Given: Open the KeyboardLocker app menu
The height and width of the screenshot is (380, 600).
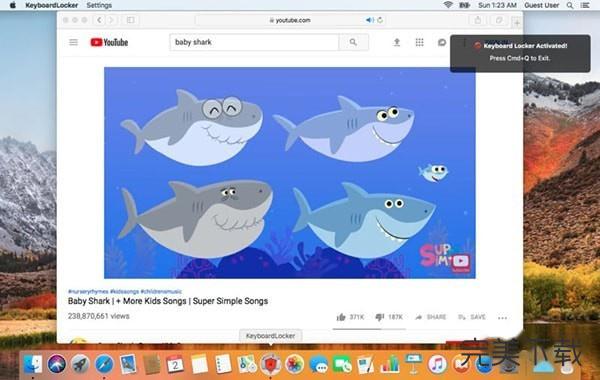Looking at the screenshot, I should pos(51,5).
